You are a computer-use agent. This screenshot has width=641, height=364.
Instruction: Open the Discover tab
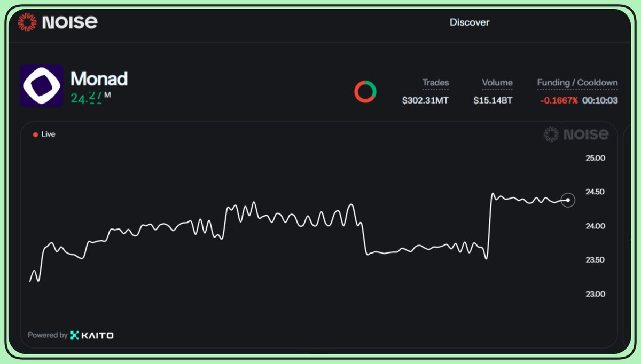tap(470, 22)
